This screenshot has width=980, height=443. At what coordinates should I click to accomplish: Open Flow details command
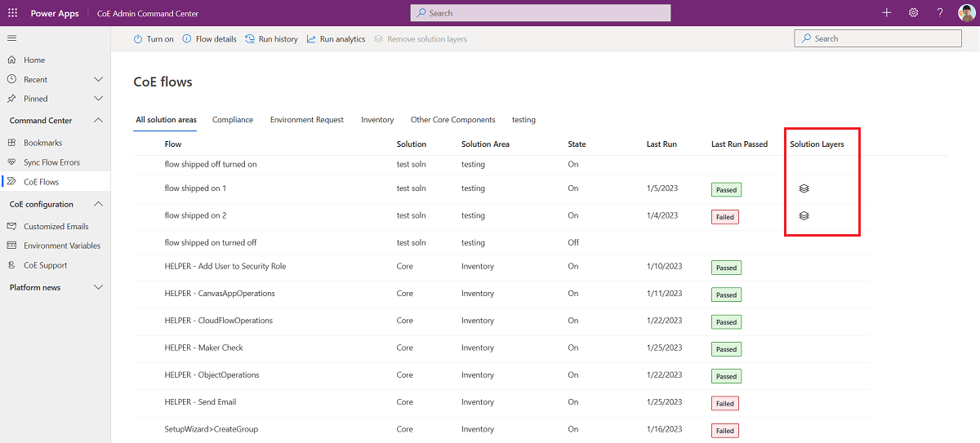[209, 39]
